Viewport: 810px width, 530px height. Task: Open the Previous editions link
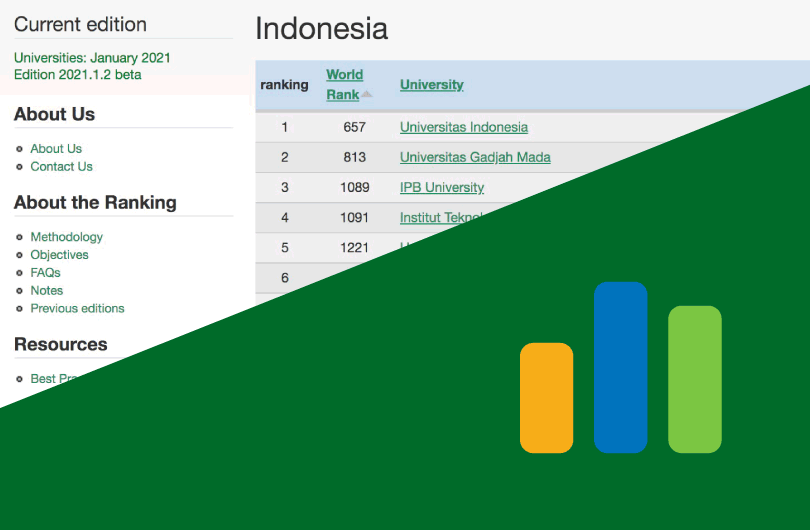pyautogui.click(x=77, y=308)
